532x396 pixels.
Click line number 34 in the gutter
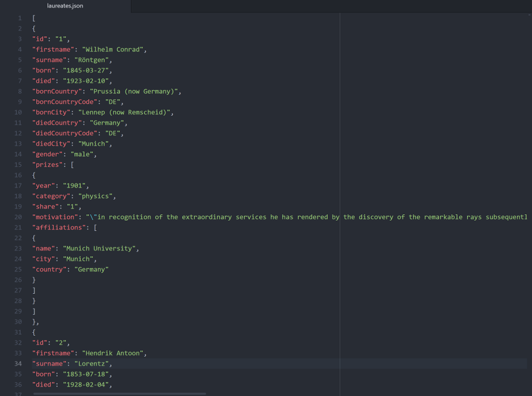18,363
